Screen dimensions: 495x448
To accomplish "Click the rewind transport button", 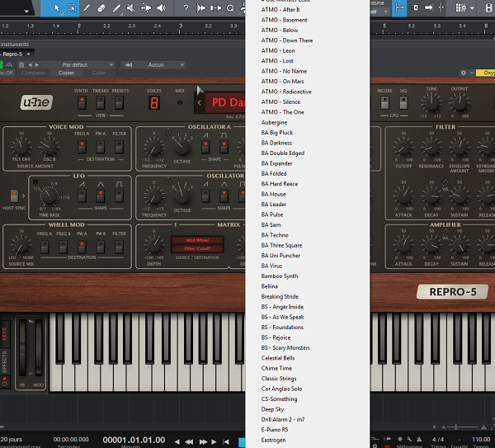I will pos(189,441).
